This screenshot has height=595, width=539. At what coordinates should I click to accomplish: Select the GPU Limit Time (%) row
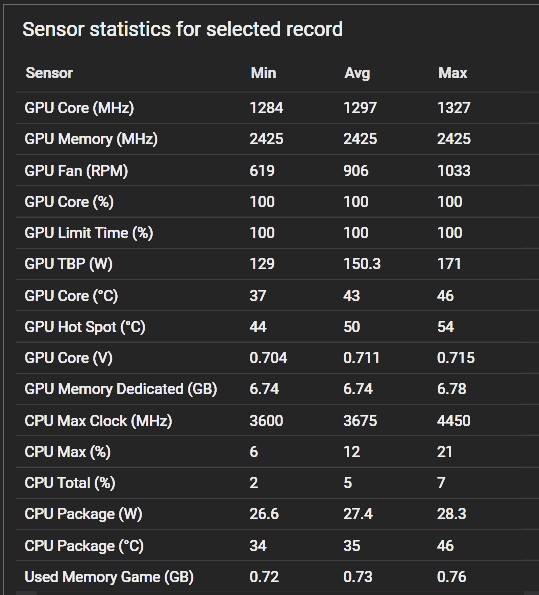click(x=277, y=233)
